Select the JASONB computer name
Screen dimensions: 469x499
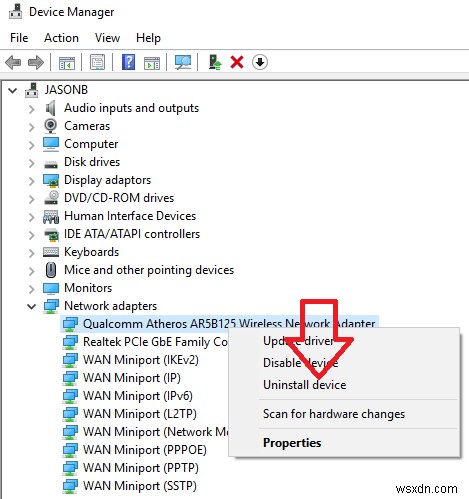point(66,90)
